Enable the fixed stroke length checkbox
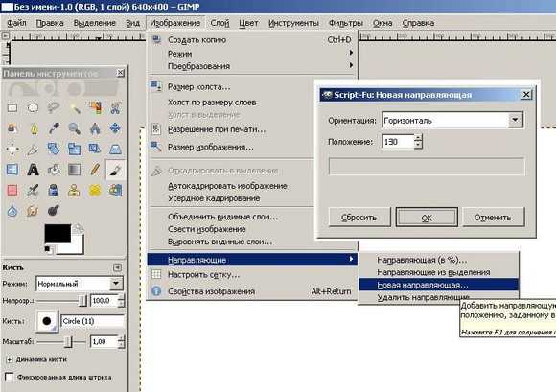The image size is (556, 392). click(10, 377)
